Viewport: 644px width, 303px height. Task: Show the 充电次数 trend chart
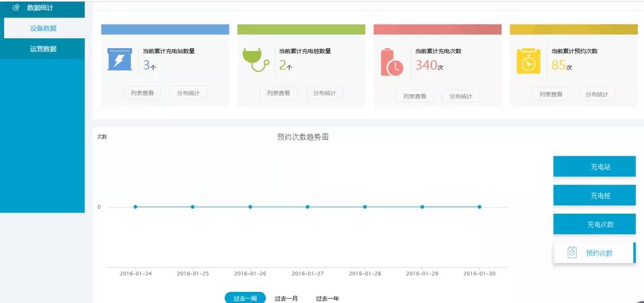pos(594,224)
